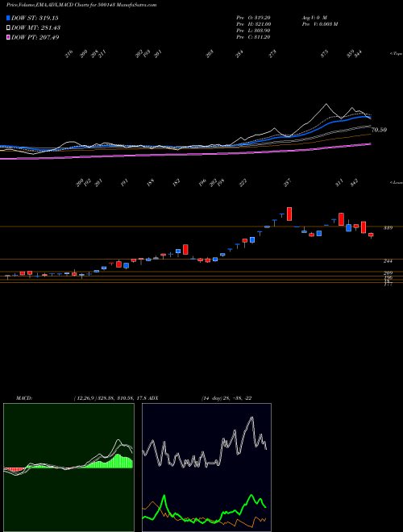The image size is (403, 532).
Task: Click the 222 low label above the candles
Action: point(243,183)
